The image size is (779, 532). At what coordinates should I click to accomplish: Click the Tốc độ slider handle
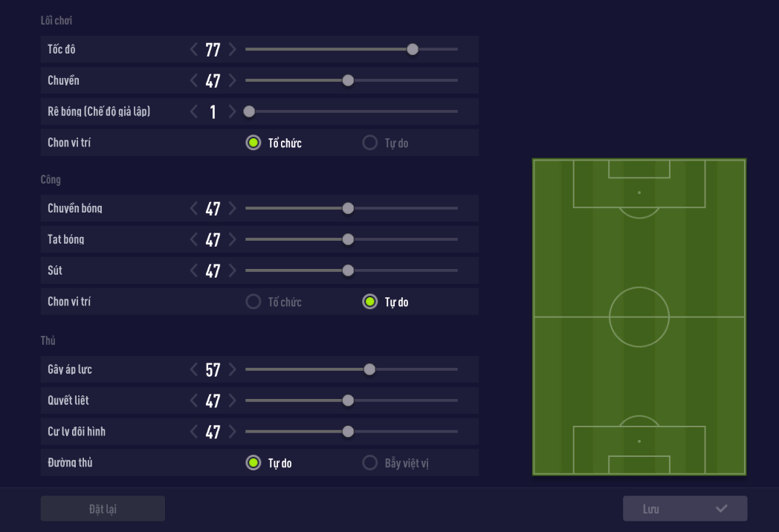point(413,50)
